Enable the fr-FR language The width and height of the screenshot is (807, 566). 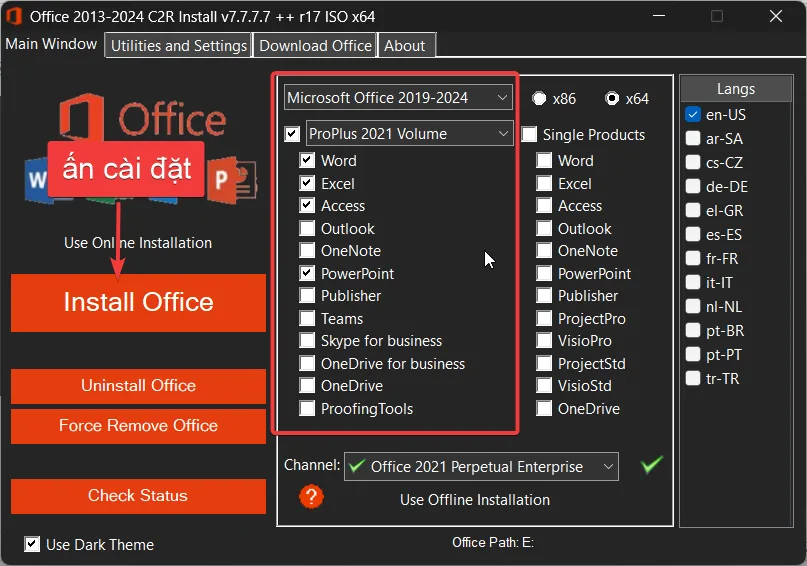[x=693, y=258]
